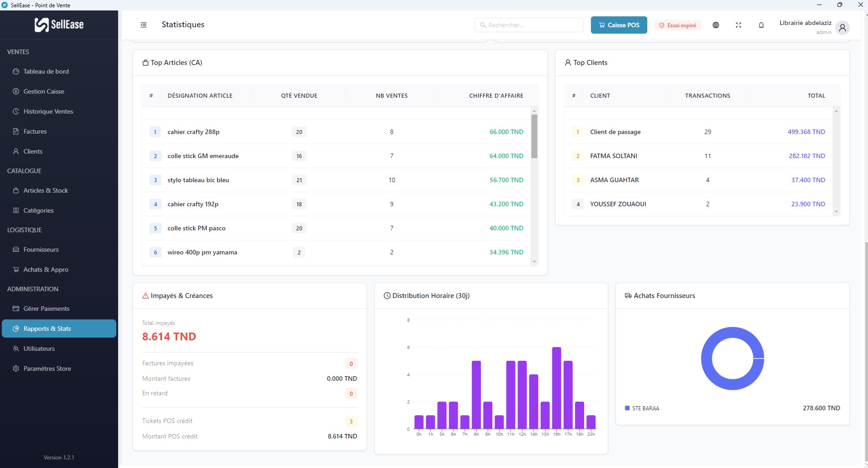Viewport: 868px width, 468px height.
Task: Click the Historique Ventes clock icon
Action: (x=16, y=111)
